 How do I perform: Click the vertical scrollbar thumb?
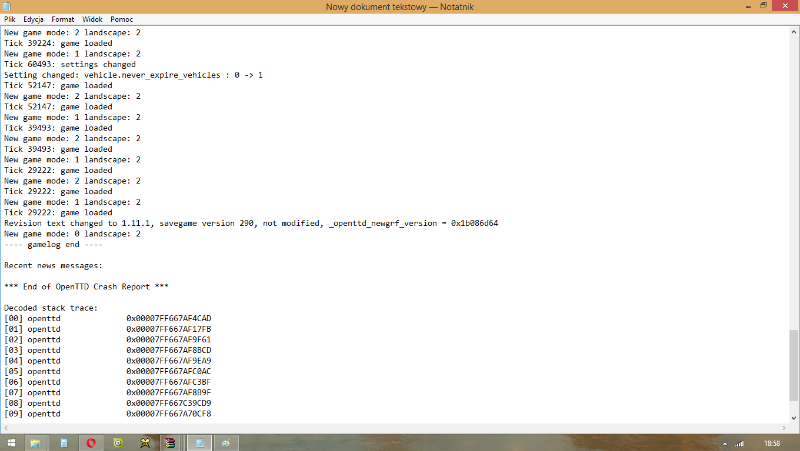[793, 365]
